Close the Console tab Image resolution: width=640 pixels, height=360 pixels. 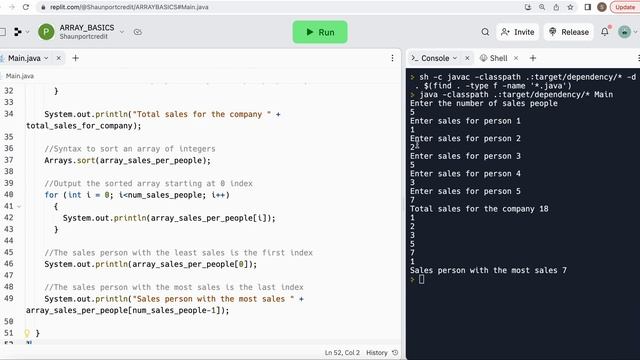pyautogui.click(x=467, y=58)
